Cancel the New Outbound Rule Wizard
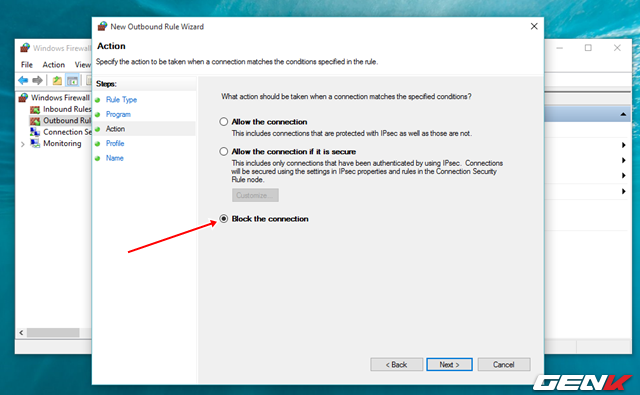The image size is (640, 395). pyautogui.click(x=504, y=364)
